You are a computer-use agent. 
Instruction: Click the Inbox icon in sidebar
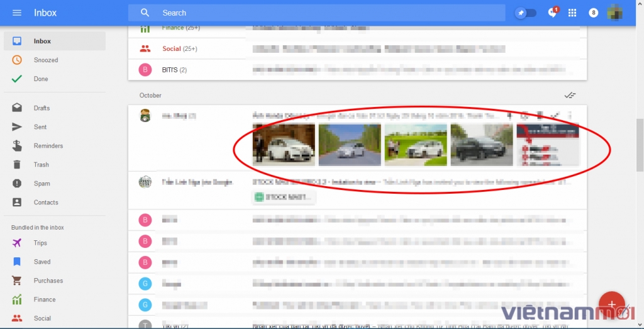(x=17, y=41)
